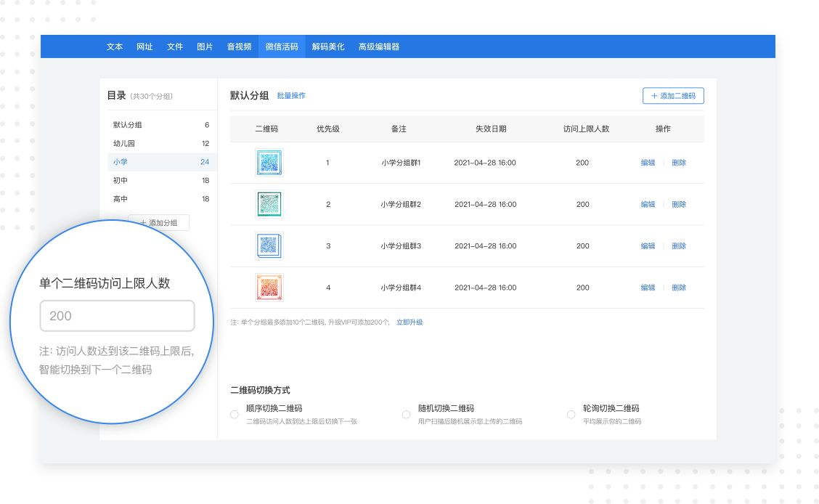
Task: Click 批量操作 link next to 默认分组
Action: click(291, 96)
